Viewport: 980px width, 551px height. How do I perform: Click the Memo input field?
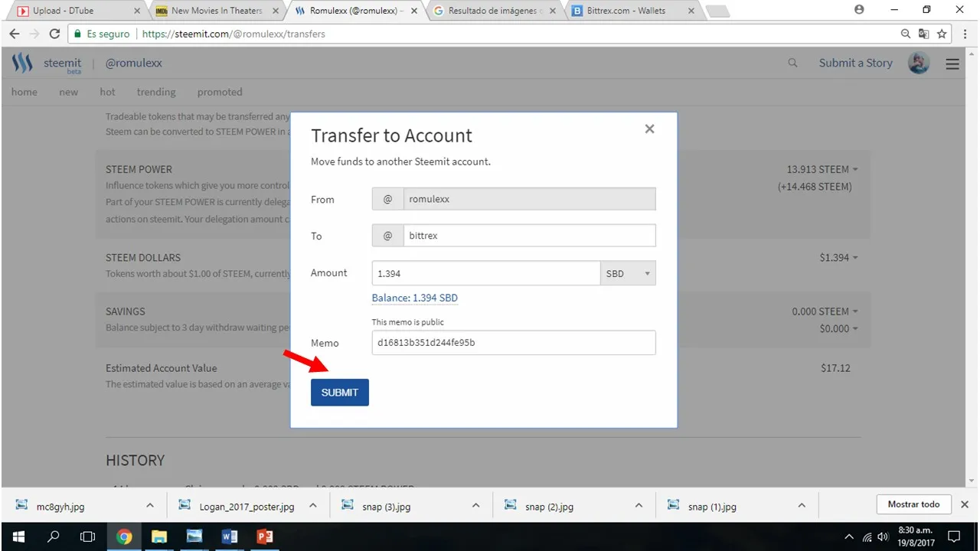coord(514,343)
